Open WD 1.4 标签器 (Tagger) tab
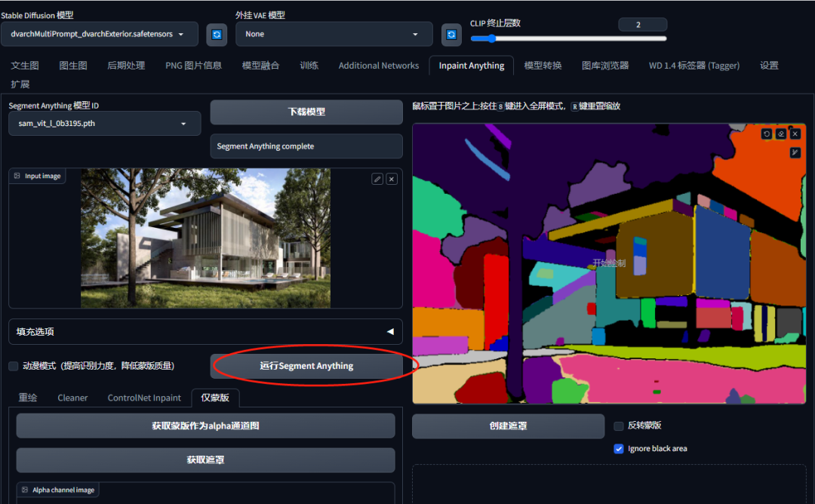This screenshot has width=815, height=504. coord(694,66)
